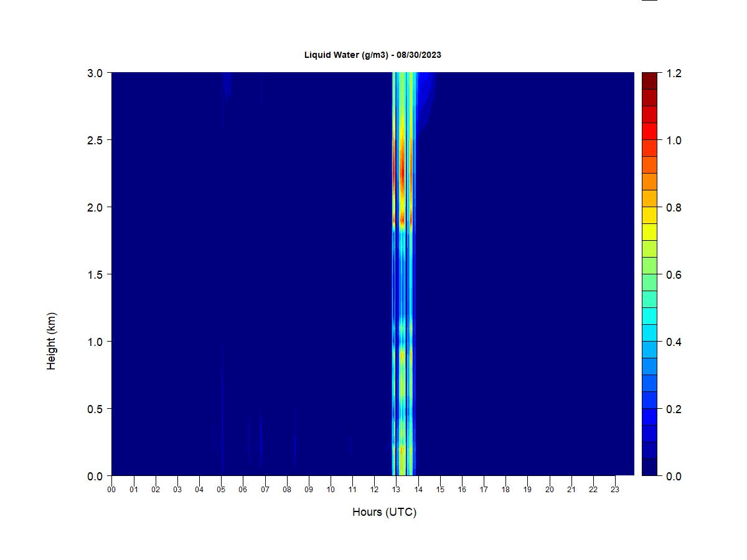
Task: Click the '0.5' height axis tick label
Action: 95,409
